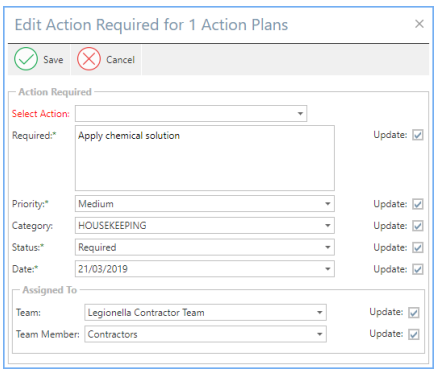
Task: Uncheck the Update checkbox for Required text
Action: tap(418, 135)
